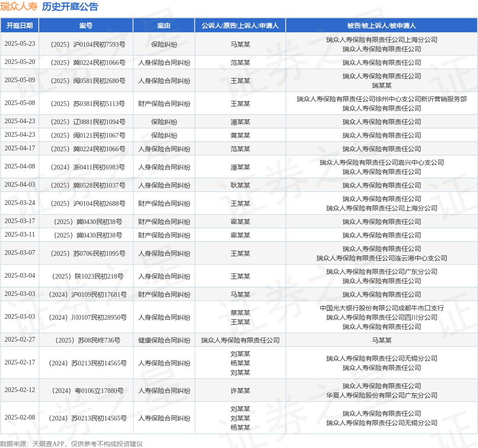
Task: Select case number 苏0381民初5113号
Action: coord(88,104)
